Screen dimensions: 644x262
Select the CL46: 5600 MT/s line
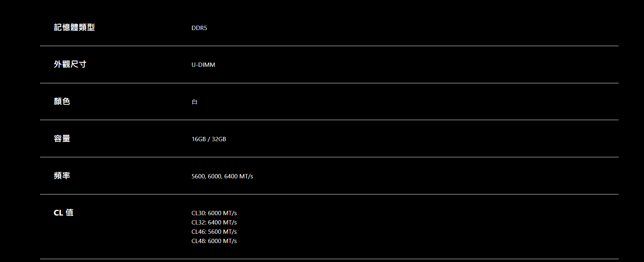[214, 232]
